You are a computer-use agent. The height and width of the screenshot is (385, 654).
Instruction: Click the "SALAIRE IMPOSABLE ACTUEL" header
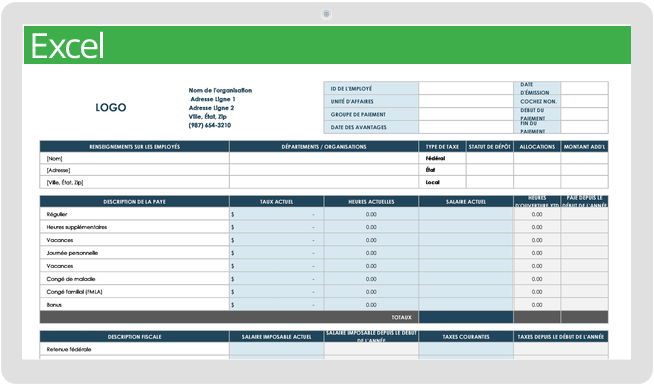[x=277, y=337]
